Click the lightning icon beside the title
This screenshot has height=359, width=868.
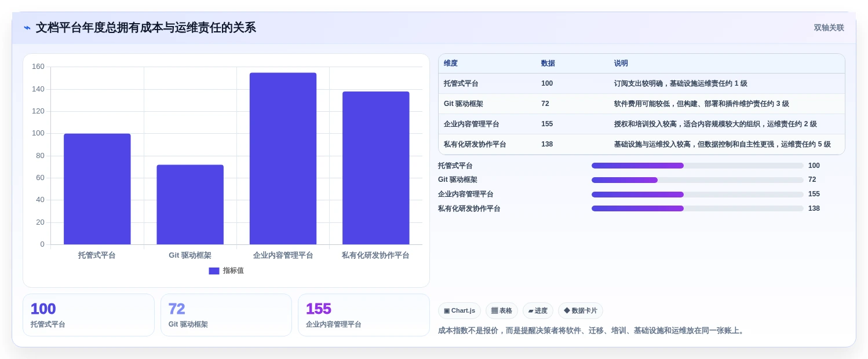click(27, 28)
